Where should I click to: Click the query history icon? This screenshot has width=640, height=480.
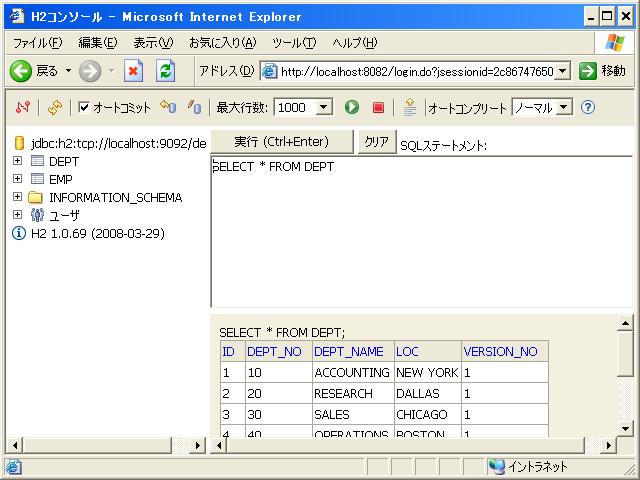(410, 107)
